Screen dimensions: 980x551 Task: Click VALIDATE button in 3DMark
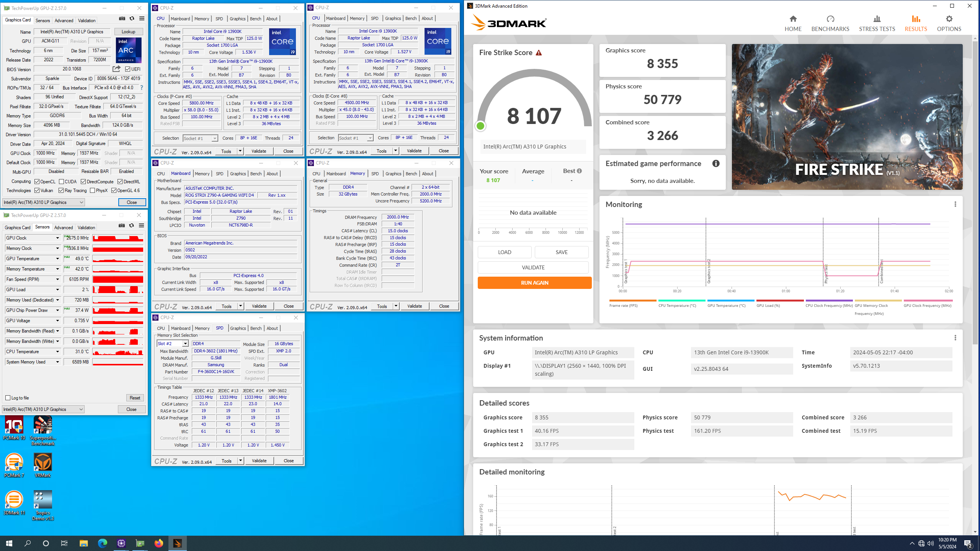533,267
